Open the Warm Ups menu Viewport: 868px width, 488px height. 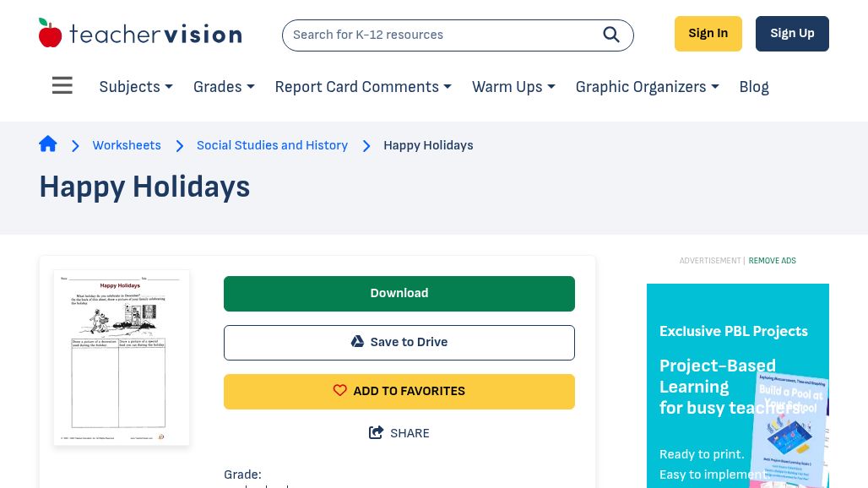(513, 87)
